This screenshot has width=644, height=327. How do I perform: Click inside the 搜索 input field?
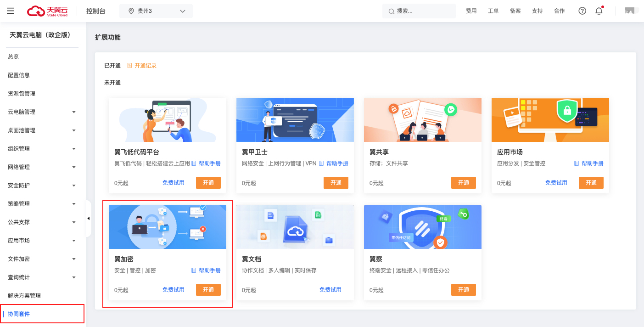click(418, 11)
